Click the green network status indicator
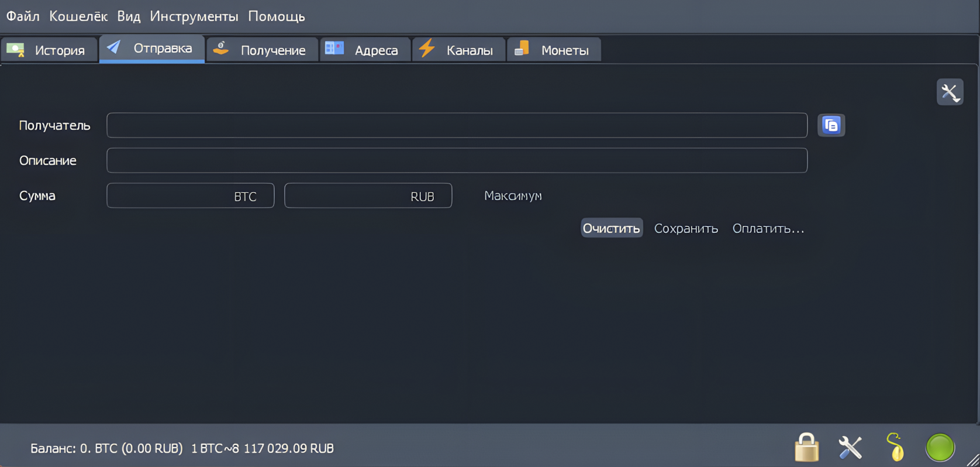 tap(940, 448)
